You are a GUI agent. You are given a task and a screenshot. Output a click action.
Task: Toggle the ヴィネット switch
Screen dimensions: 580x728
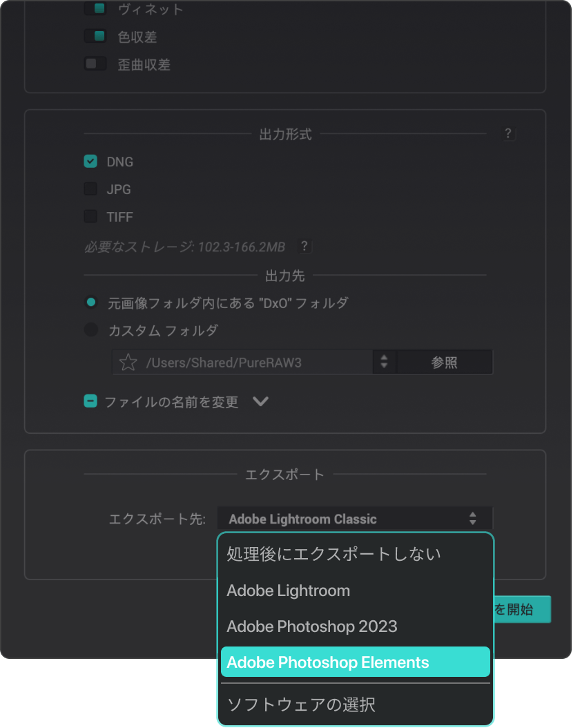[95, 8]
